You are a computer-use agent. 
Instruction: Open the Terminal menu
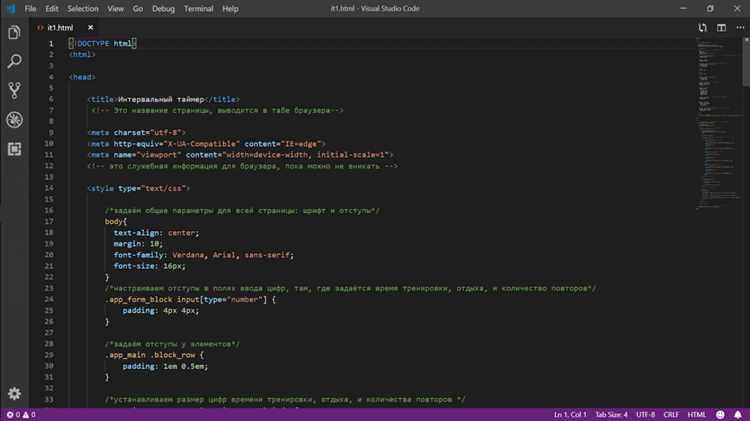coord(199,9)
